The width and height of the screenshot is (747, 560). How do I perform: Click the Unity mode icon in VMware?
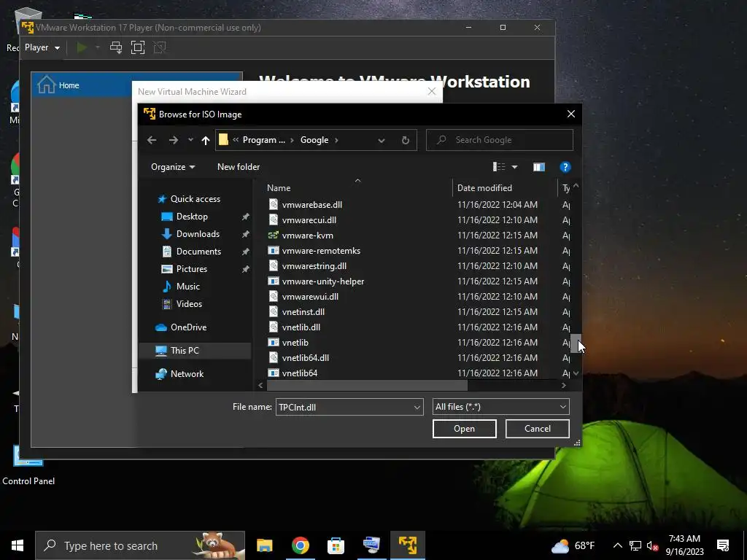pyautogui.click(x=160, y=47)
